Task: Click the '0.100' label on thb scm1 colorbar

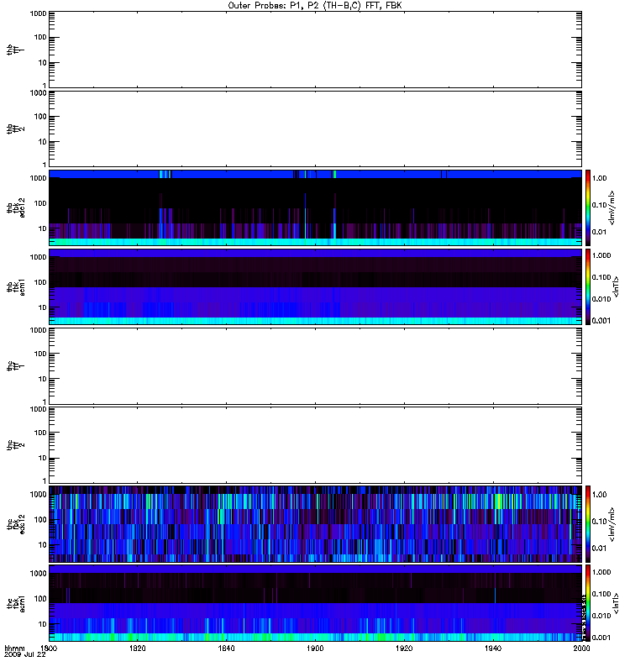Action: click(601, 277)
